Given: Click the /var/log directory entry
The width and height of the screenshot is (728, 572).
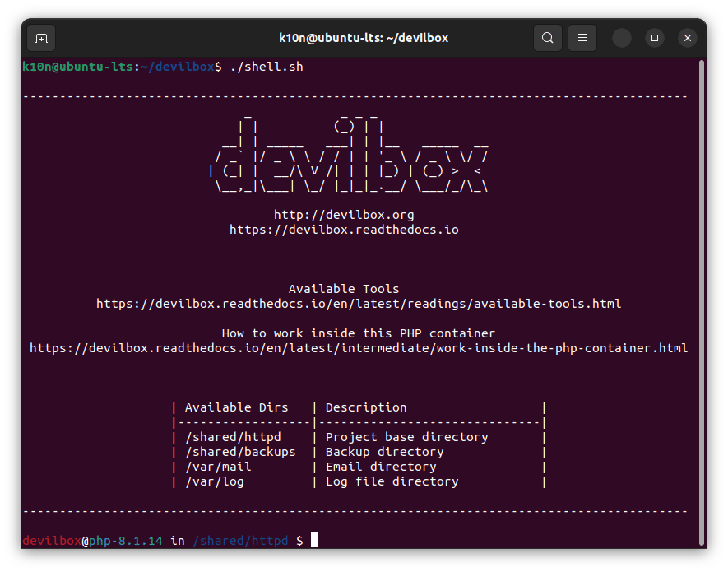Looking at the screenshot, I should pyautogui.click(x=215, y=481).
